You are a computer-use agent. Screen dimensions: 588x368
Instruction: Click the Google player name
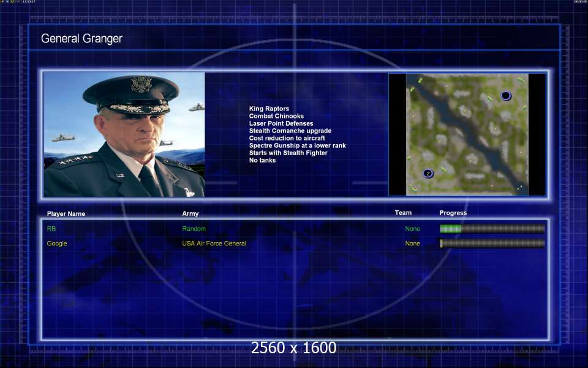coord(57,243)
